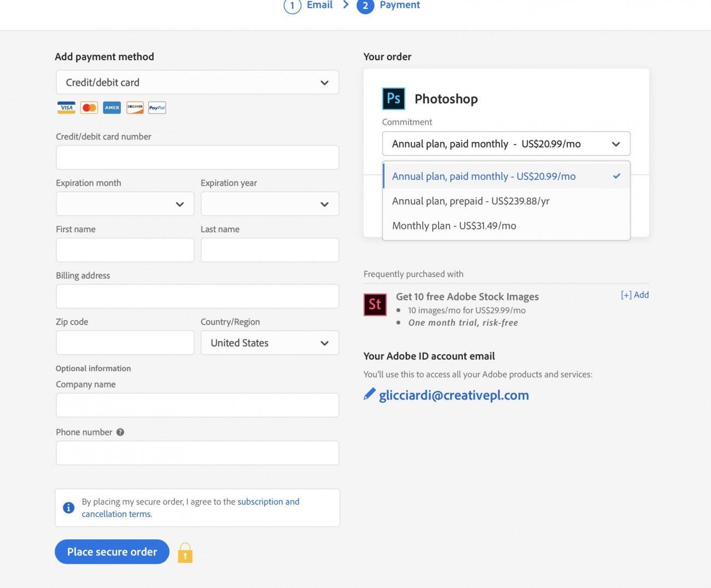The image size is (711, 588).
Task: Choose Annual plan, prepaid US$239.88/yr
Action: pos(506,201)
